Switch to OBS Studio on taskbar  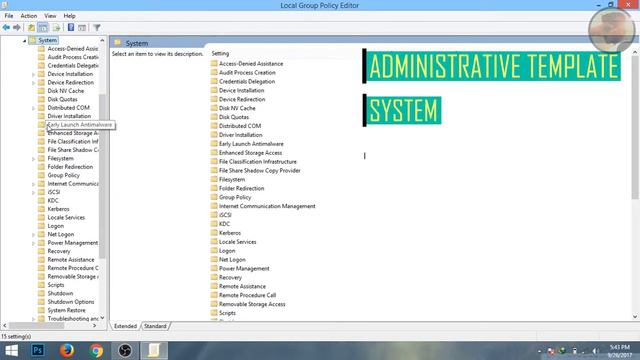pos(125,351)
